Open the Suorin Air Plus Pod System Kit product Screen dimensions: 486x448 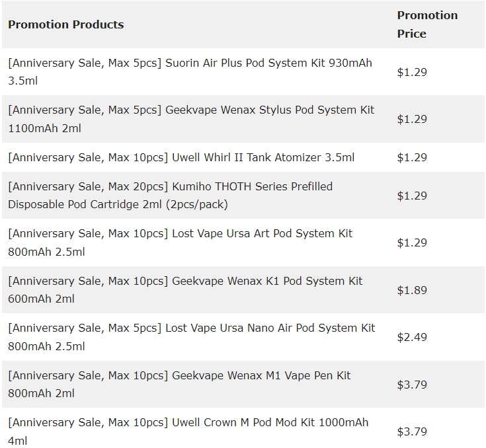coord(190,72)
